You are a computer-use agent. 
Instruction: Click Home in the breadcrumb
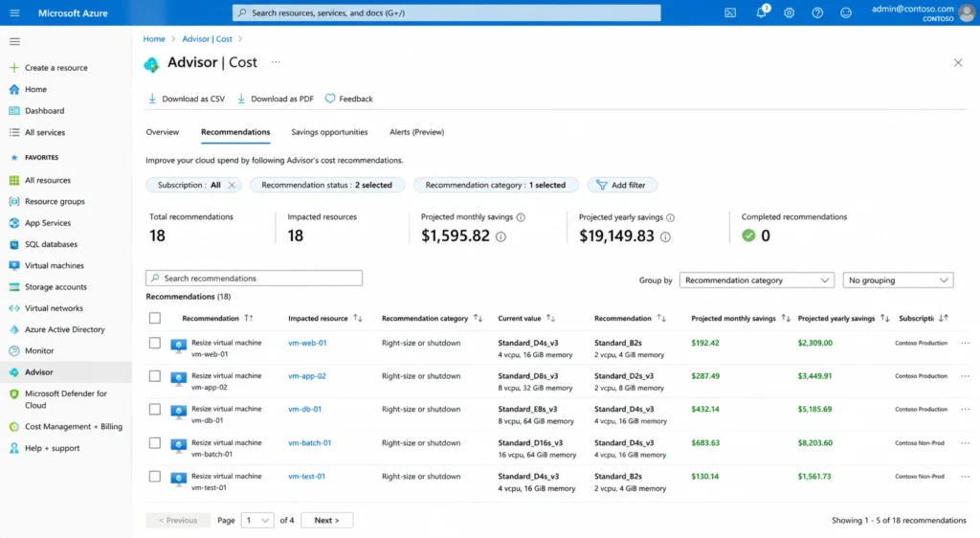pos(154,38)
